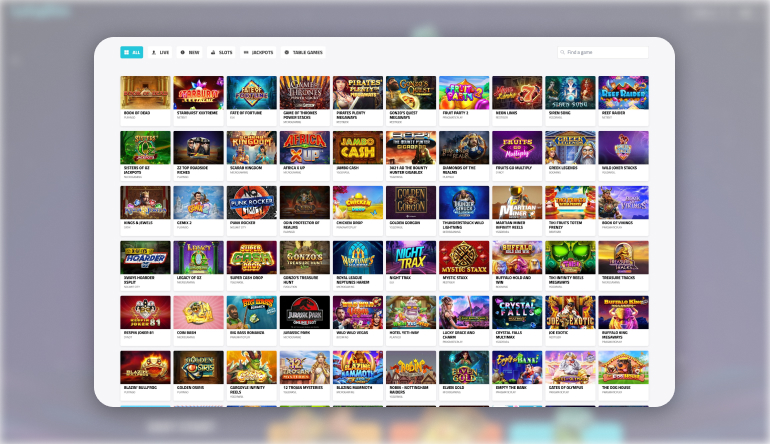Click the magnifier icon in search box

tap(563, 52)
